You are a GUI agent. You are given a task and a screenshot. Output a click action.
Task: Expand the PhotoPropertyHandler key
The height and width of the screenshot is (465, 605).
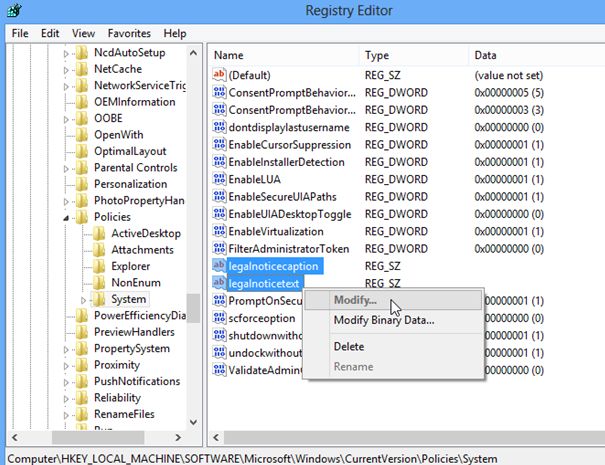(66, 201)
